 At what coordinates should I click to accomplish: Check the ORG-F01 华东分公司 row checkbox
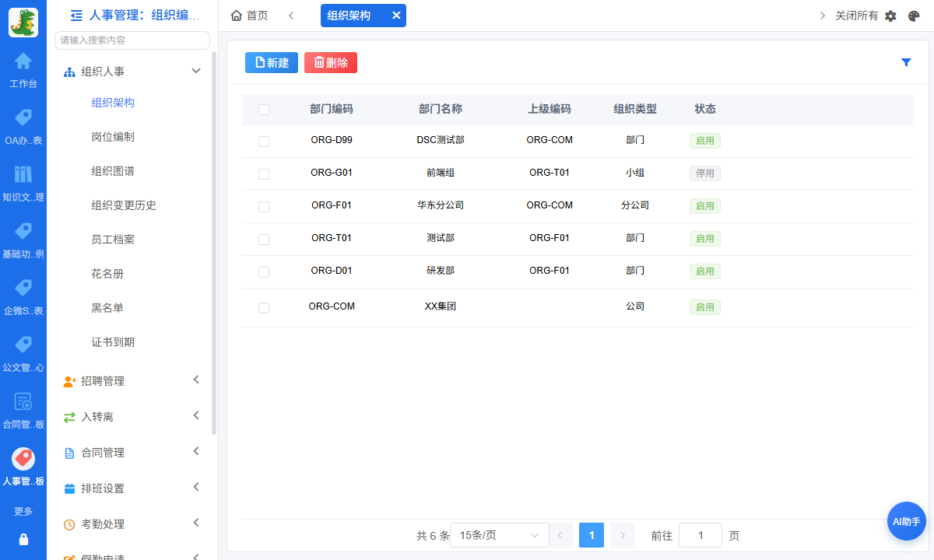tap(264, 207)
